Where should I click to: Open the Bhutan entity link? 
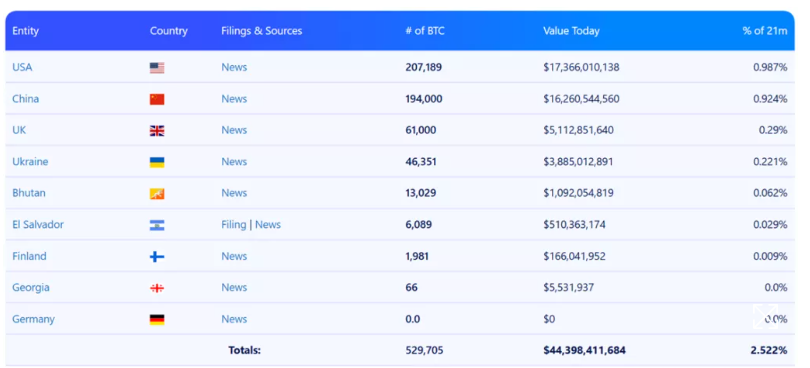pos(29,193)
